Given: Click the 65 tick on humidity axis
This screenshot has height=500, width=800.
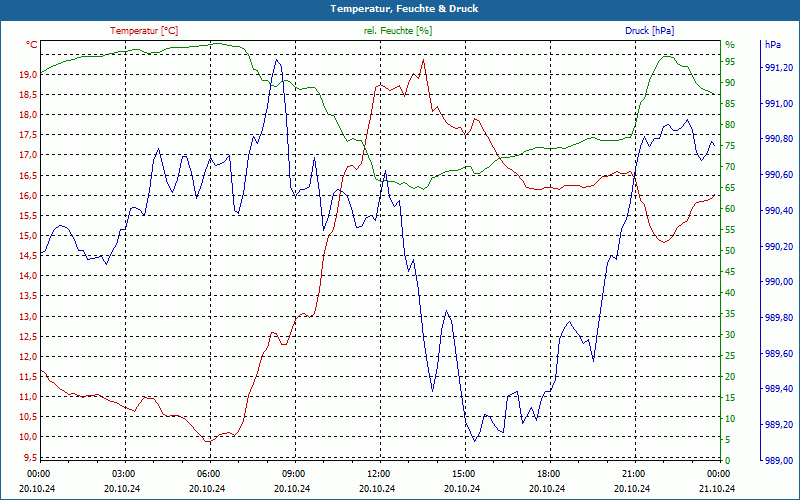Looking at the screenshot, I should 730,188.
